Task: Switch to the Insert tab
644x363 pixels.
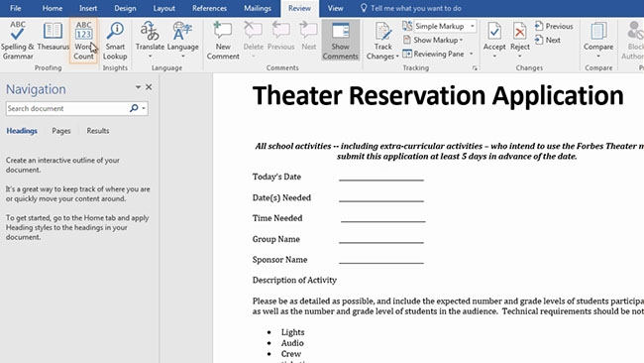Action: coord(88,8)
